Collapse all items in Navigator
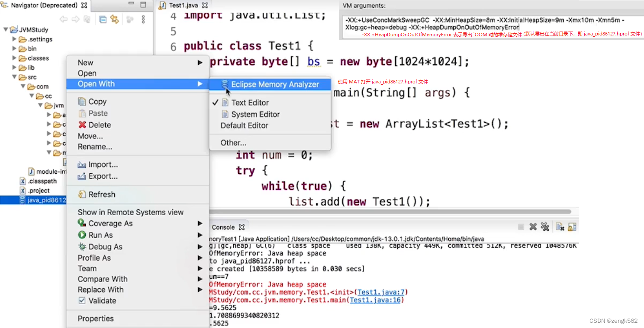The image size is (644, 328). click(103, 19)
